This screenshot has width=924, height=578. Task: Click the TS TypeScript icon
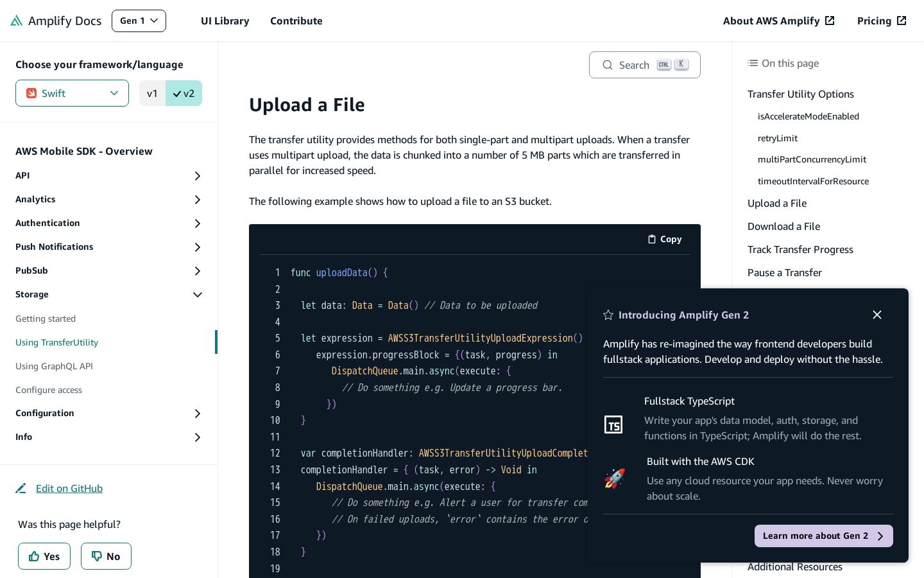(x=613, y=425)
